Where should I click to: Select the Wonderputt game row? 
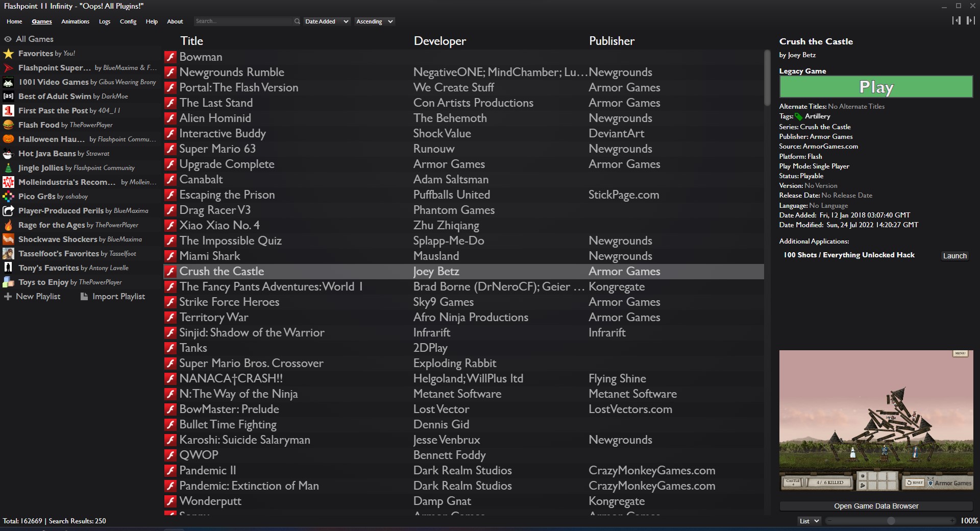point(463,501)
